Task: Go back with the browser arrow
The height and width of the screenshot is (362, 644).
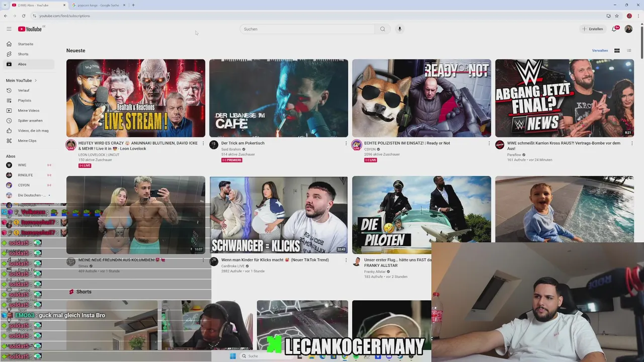Action: [6, 16]
